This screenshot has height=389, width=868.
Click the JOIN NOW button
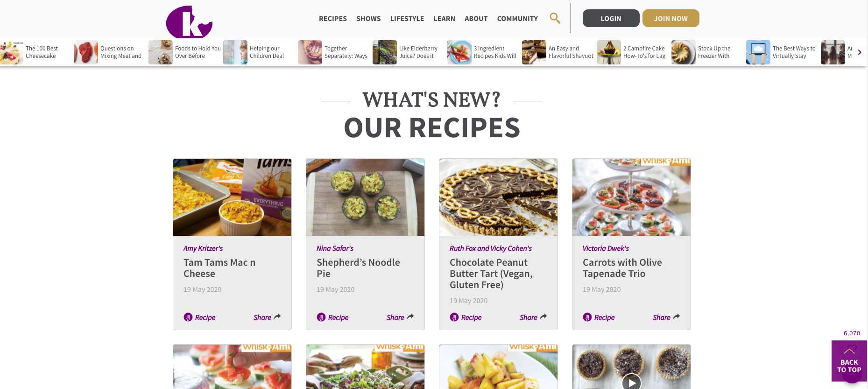pos(670,18)
